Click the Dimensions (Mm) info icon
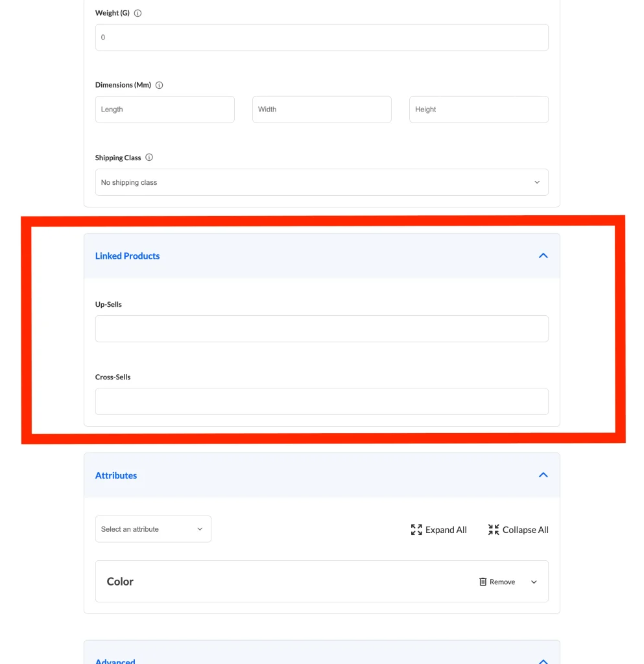Viewport: 644px width, 664px height. click(x=160, y=85)
